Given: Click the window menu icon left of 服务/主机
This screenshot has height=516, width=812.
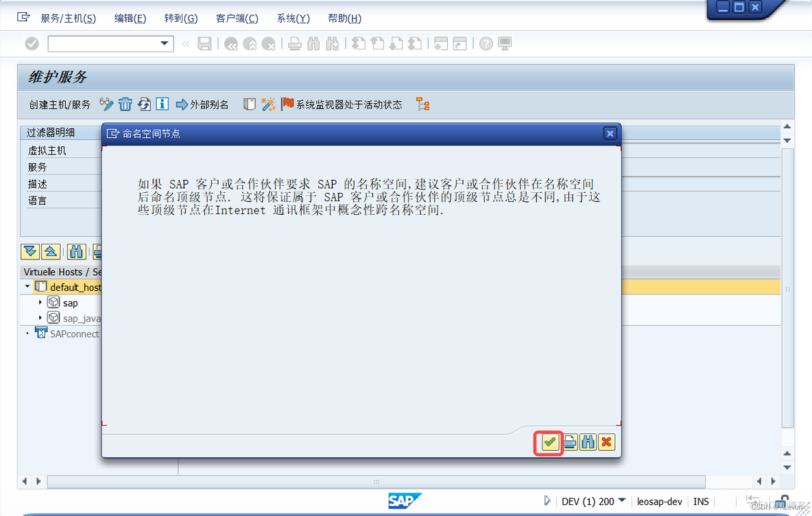Looking at the screenshot, I should point(23,17).
